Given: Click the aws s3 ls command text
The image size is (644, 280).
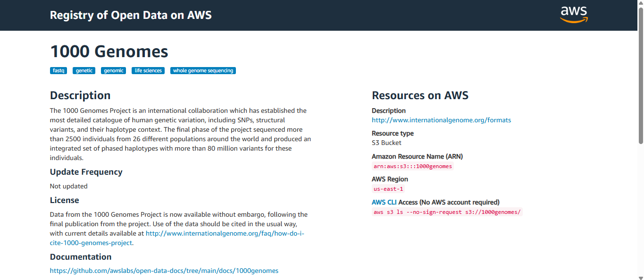Looking at the screenshot, I should (x=447, y=212).
